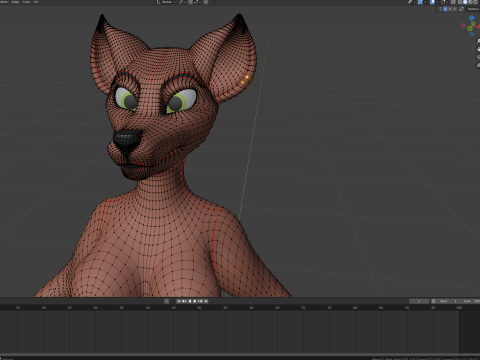Open the pivot point dropdown

click(x=182, y=2)
